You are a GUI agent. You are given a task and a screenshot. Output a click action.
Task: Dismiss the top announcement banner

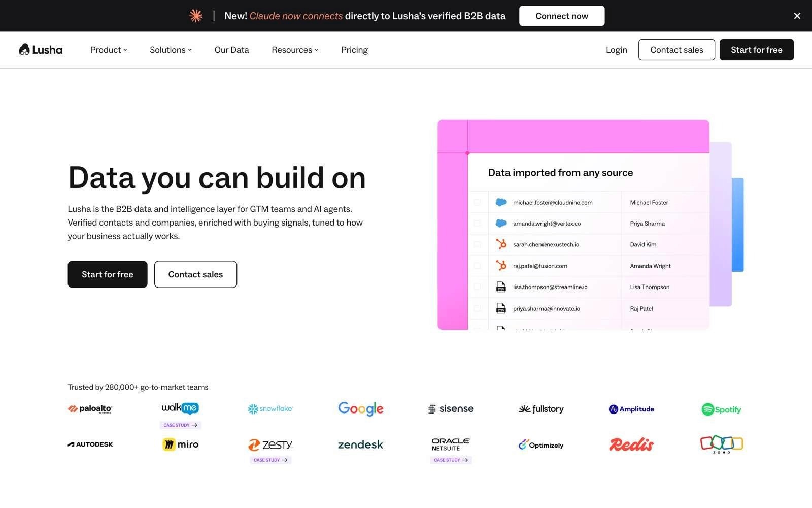(x=797, y=16)
